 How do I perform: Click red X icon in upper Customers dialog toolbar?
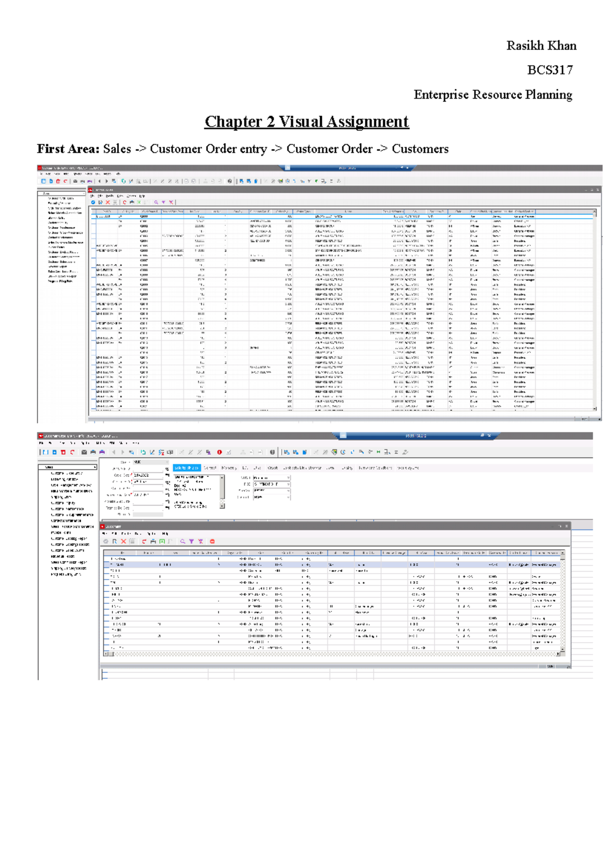(x=108, y=202)
